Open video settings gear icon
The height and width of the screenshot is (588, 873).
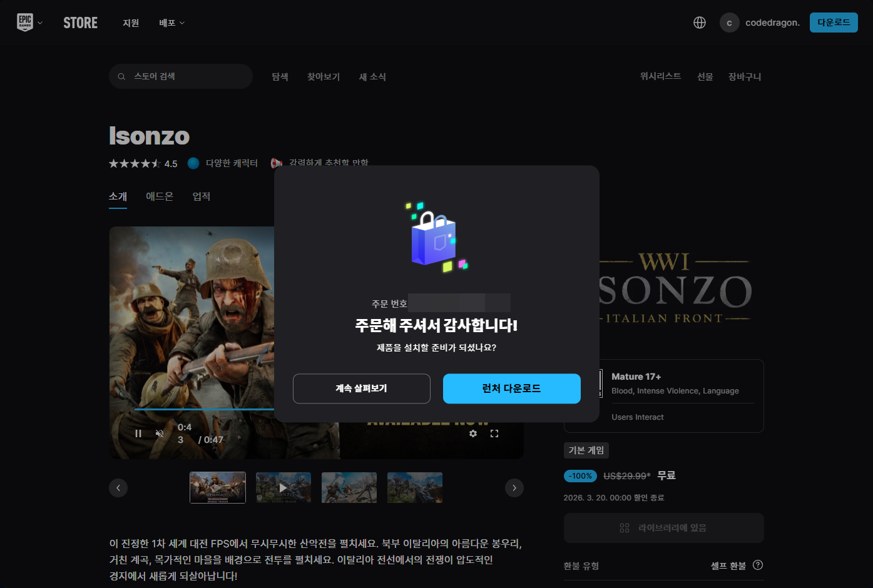pos(473,433)
